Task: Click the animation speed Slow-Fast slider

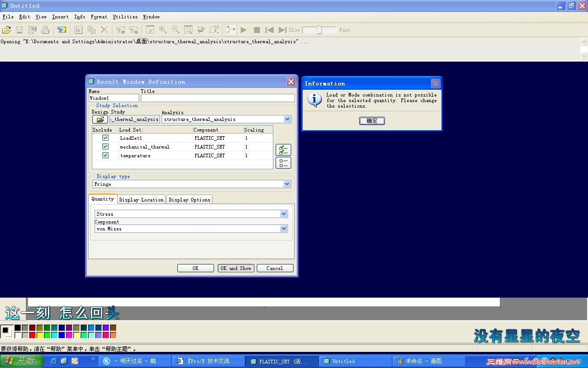Action: click(x=319, y=30)
